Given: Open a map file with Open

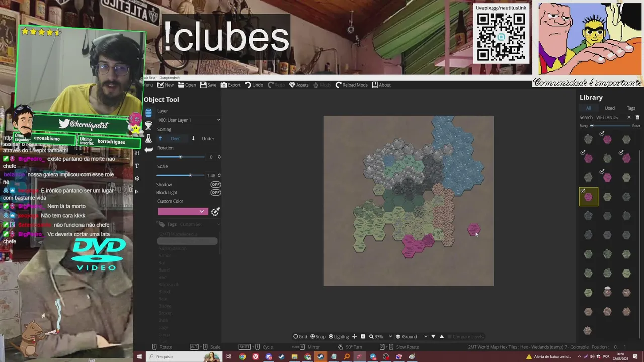Looking at the screenshot, I should click(187, 85).
